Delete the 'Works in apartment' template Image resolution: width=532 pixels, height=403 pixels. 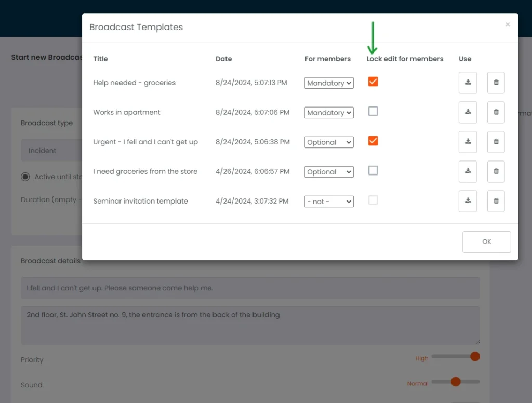coord(496,112)
